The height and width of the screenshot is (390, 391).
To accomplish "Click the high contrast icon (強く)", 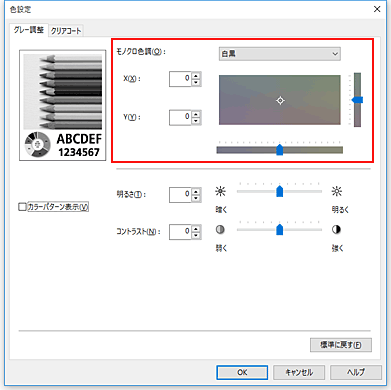I will [x=336, y=230].
